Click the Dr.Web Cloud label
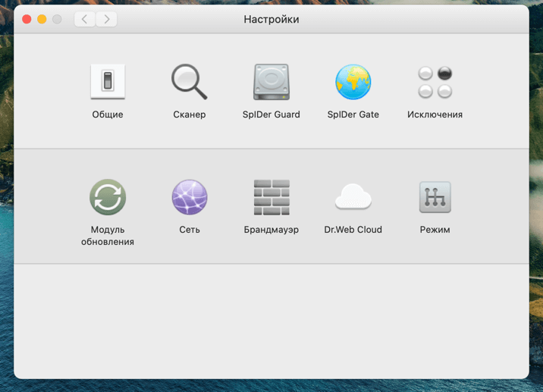 pyautogui.click(x=353, y=230)
